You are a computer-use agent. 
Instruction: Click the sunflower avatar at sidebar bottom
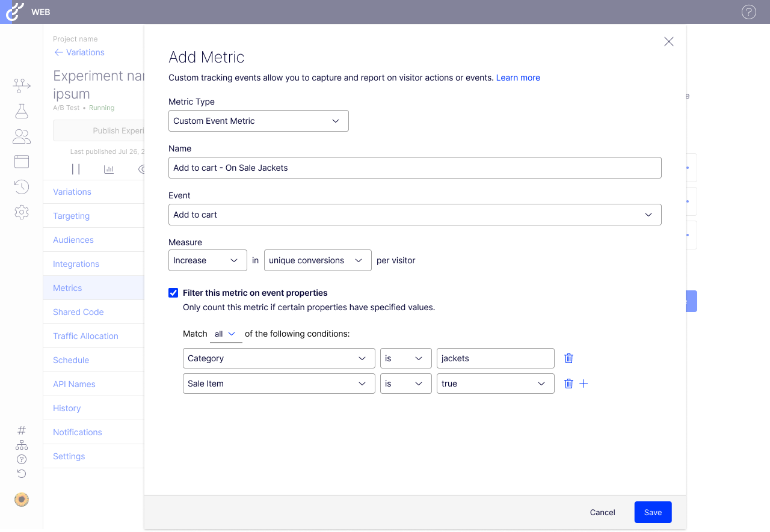point(21,499)
